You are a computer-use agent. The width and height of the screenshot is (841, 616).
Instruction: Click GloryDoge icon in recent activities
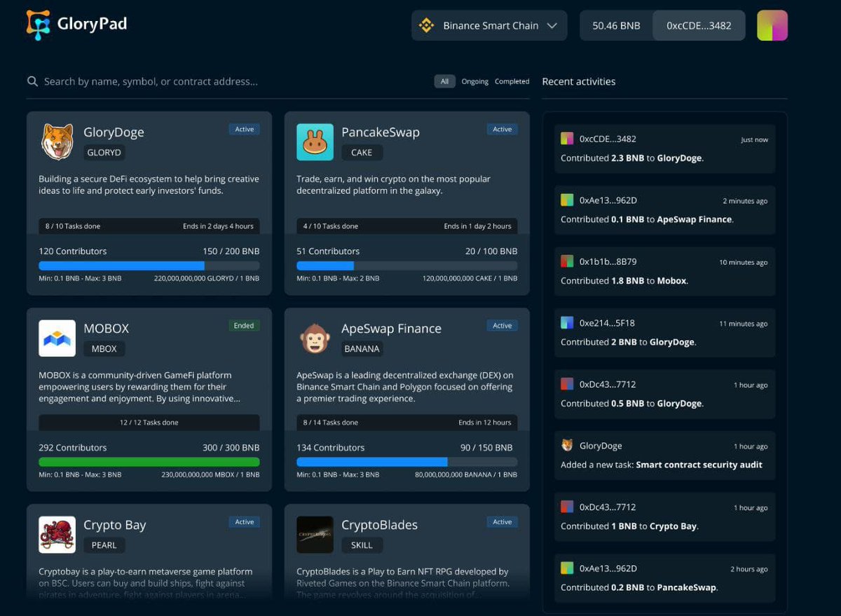click(567, 446)
